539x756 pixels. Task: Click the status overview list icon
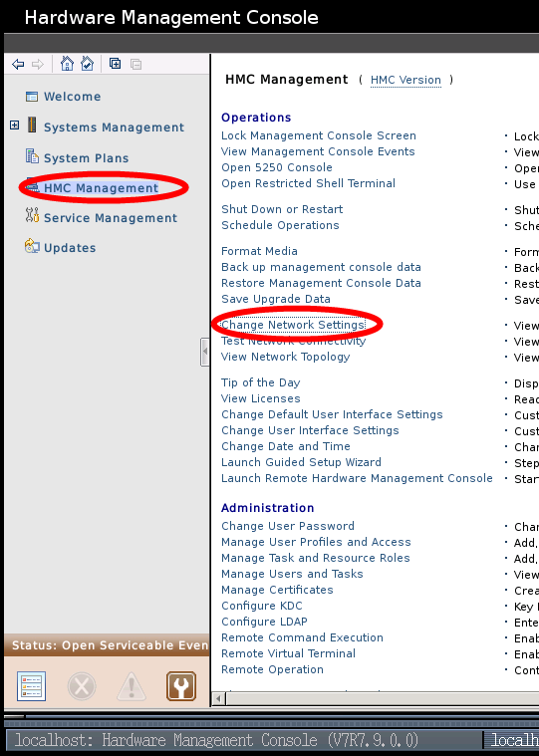point(31,685)
